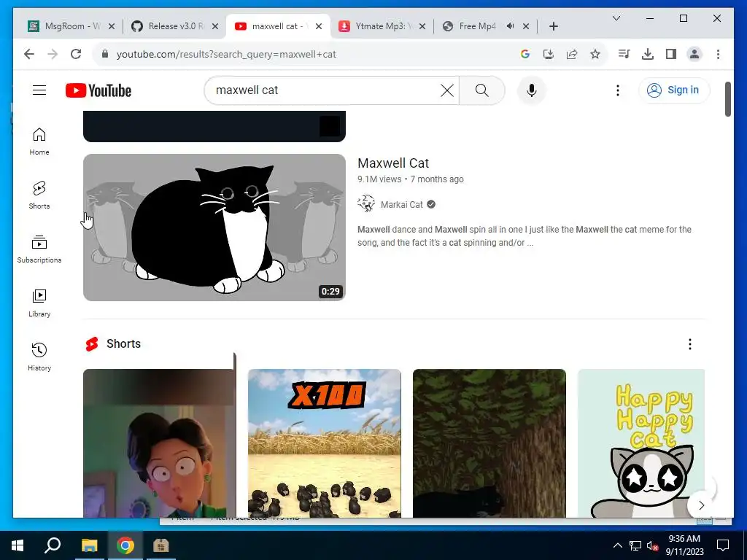The width and height of the screenshot is (747, 560).
Task: Play the Maxwell Cat video thumbnail
Action: click(214, 227)
